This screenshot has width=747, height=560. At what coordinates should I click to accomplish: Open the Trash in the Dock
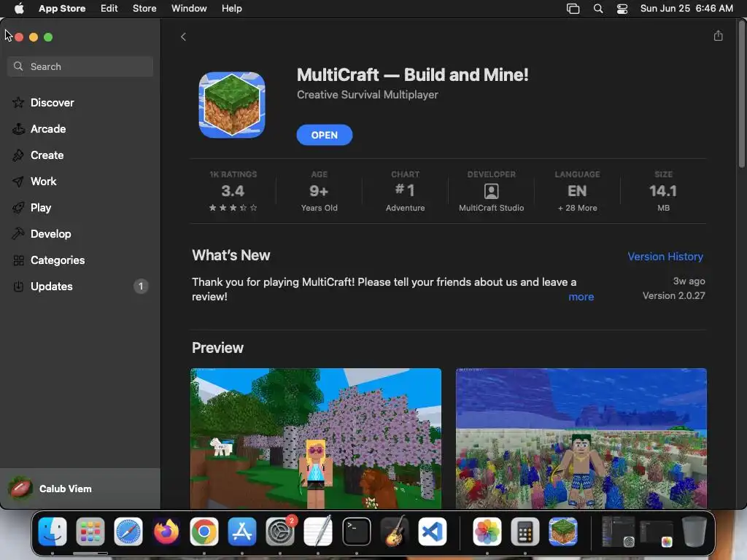click(694, 531)
